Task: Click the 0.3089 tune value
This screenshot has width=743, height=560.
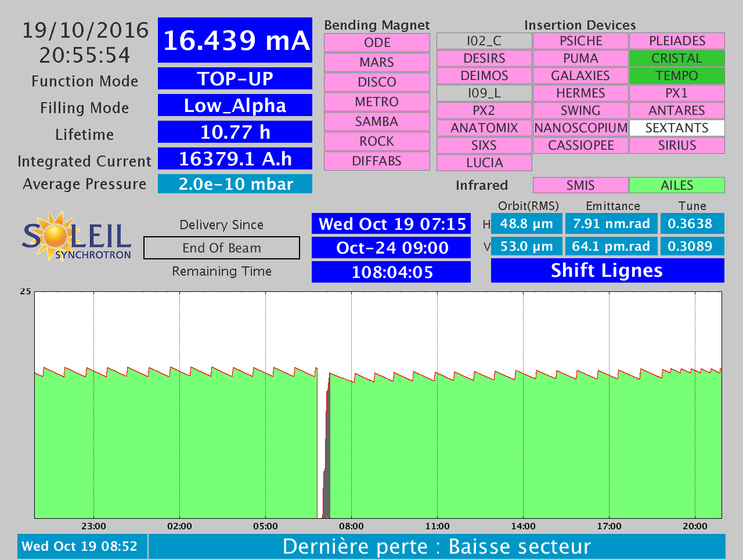Action: pos(692,246)
